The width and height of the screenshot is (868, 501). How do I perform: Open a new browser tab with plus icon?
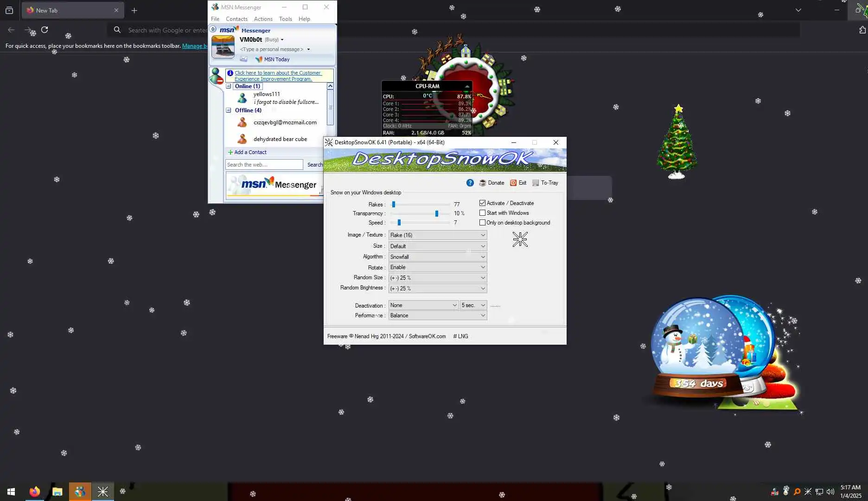pos(134,10)
